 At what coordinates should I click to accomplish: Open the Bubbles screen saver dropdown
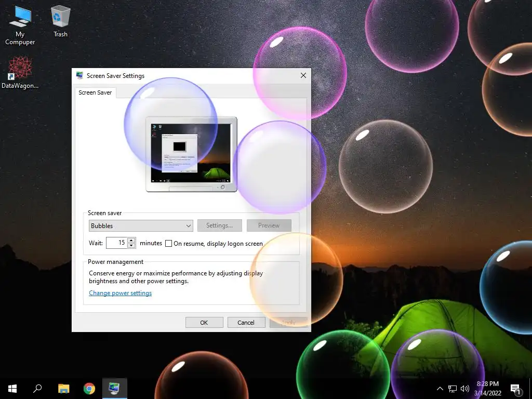141,225
